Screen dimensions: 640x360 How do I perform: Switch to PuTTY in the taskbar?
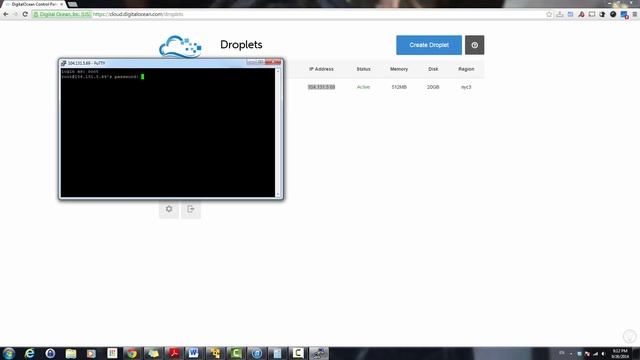tap(319, 353)
